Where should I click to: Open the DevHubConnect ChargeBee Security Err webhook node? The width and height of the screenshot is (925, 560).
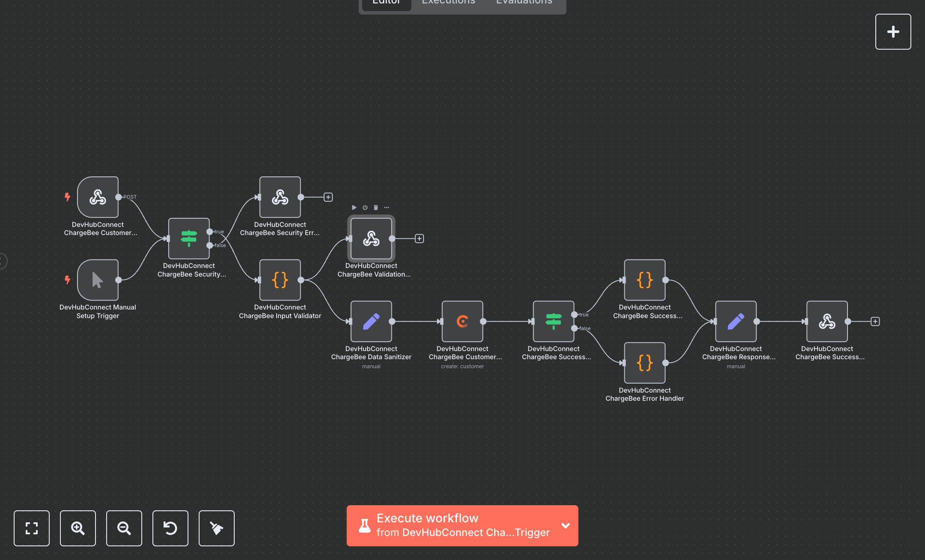280,197
